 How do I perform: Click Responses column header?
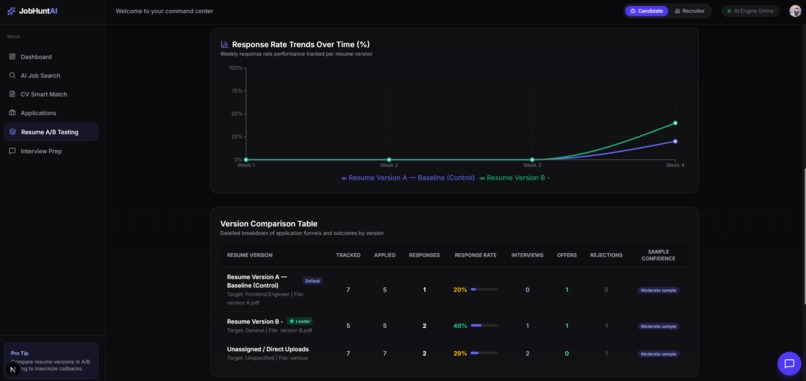[424, 255]
